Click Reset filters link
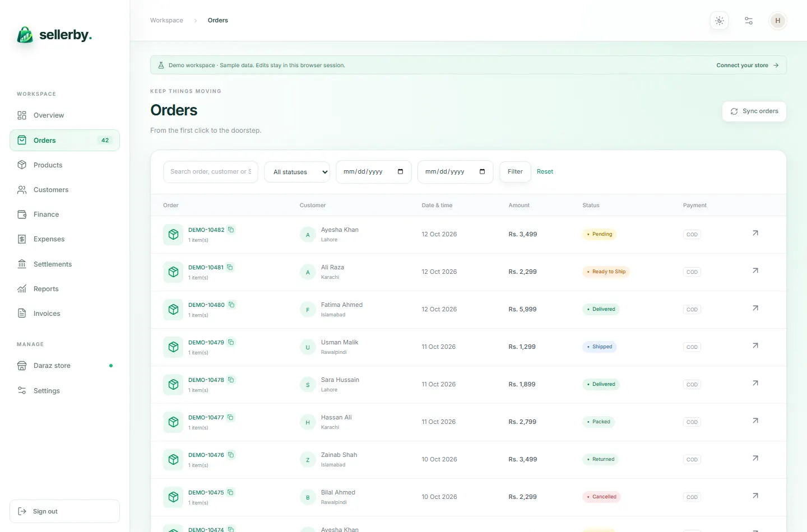 pos(545,172)
